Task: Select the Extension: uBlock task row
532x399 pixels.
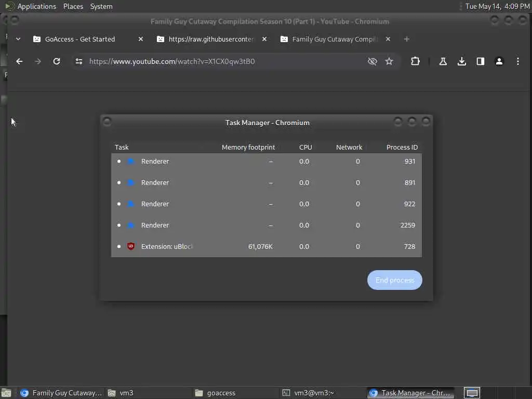Action: pos(267,247)
